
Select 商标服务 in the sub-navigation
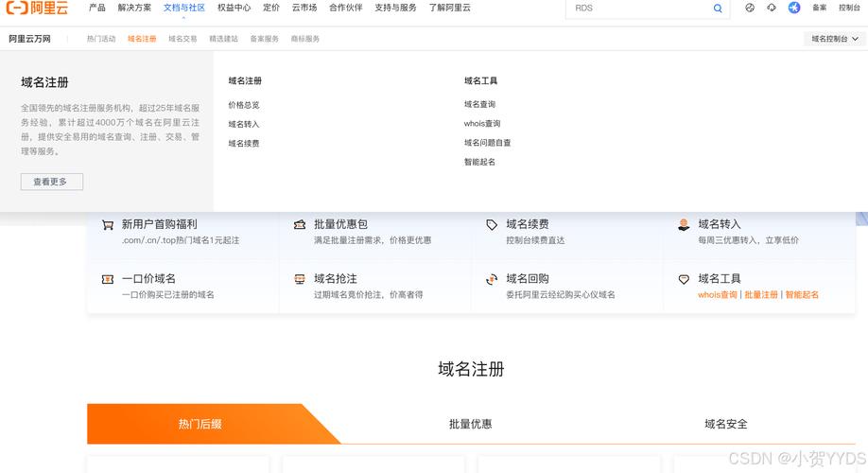(305, 39)
